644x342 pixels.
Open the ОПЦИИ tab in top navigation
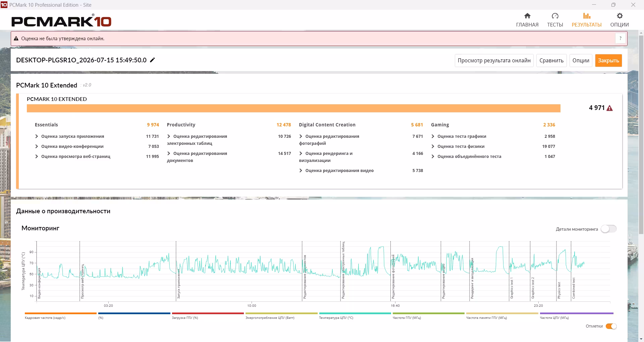tap(620, 20)
